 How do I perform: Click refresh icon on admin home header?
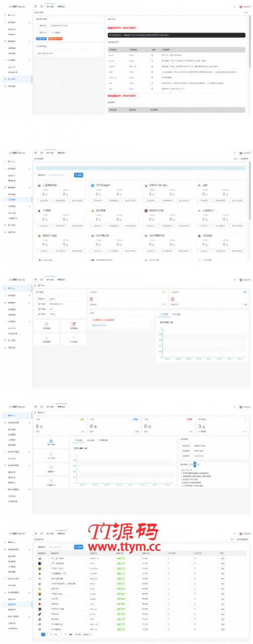click(x=41, y=407)
